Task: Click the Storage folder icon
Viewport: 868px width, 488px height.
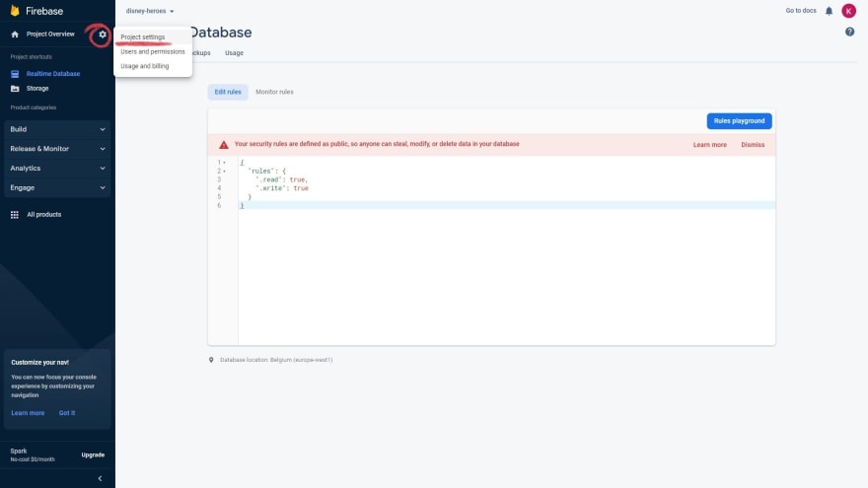Action: (x=15, y=89)
